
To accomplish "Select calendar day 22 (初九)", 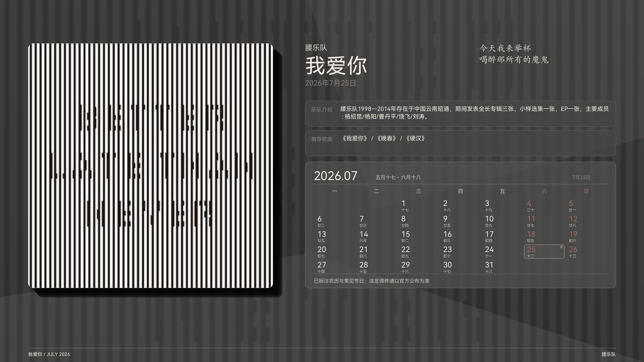I will pyautogui.click(x=406, y=252).
